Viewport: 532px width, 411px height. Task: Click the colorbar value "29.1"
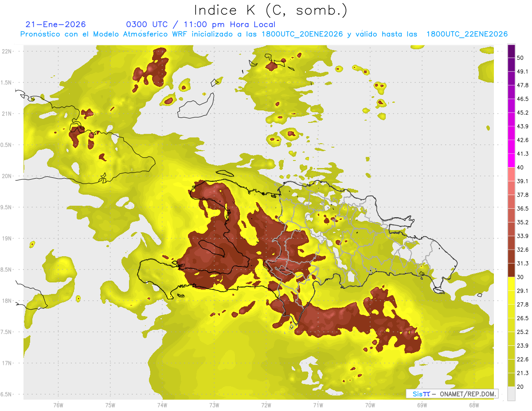tap(523, 290)
